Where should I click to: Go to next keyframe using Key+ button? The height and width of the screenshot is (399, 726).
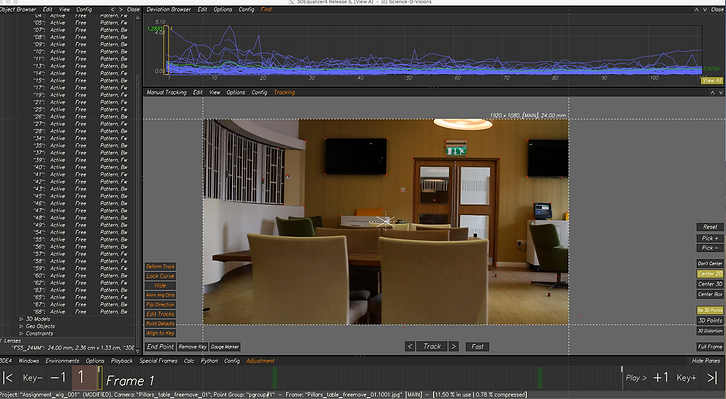[x=686, y=378]
